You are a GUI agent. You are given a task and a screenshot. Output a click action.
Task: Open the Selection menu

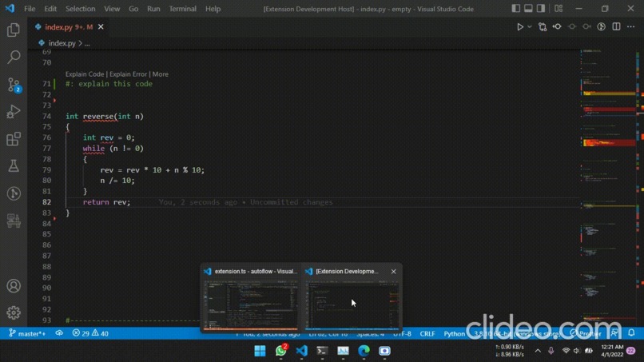(81, 9)
